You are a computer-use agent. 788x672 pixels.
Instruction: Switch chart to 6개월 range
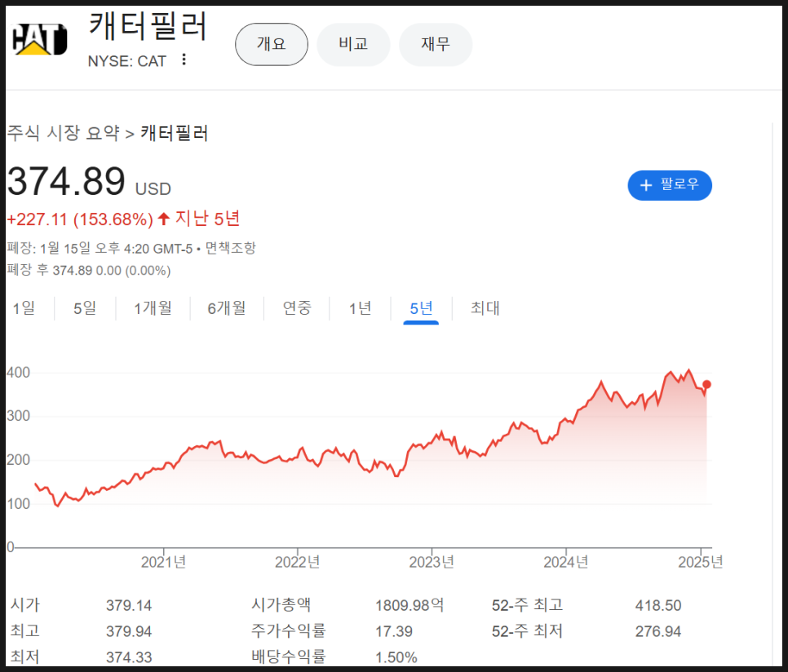coord(227,308)
